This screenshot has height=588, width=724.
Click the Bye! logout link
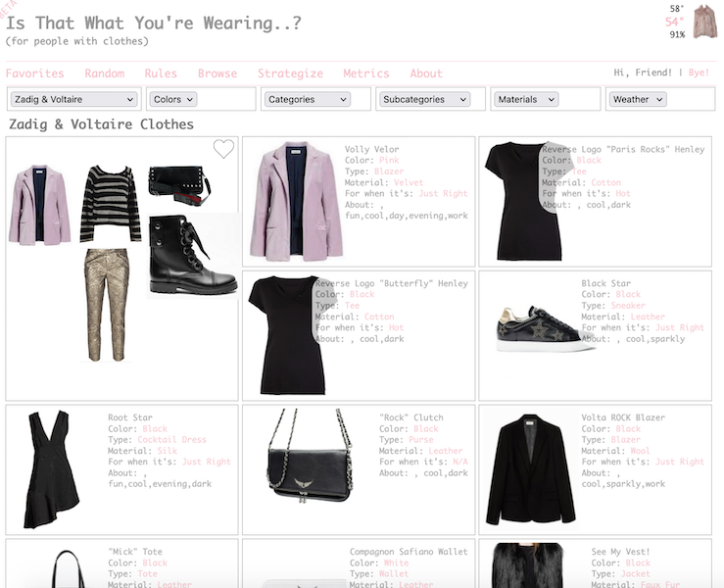coord(699,73)
